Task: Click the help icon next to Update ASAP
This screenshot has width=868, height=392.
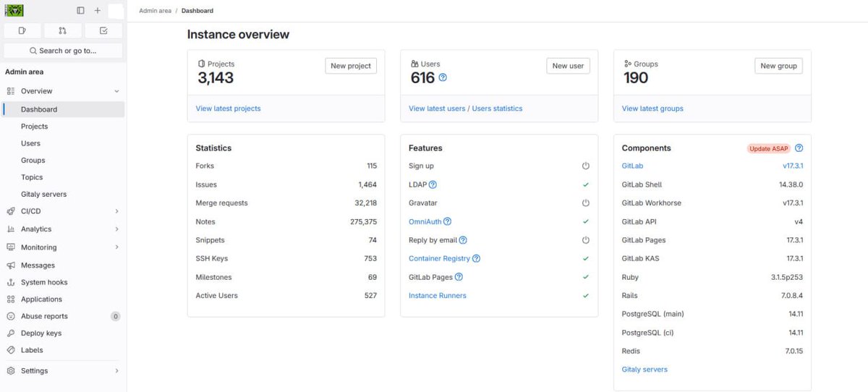Action: coord(799,148)
